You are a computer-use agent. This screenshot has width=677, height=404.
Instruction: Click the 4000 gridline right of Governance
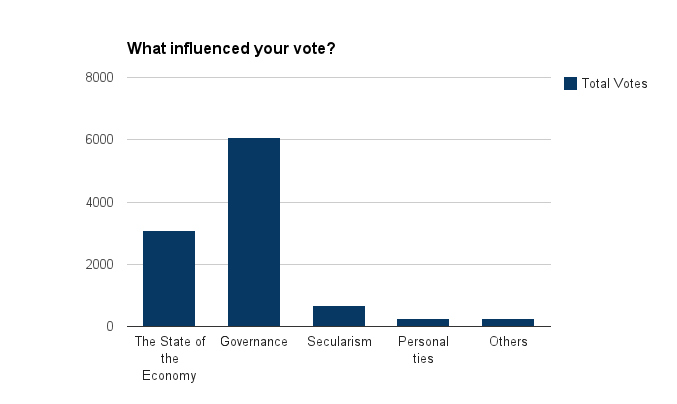[415, 202]
